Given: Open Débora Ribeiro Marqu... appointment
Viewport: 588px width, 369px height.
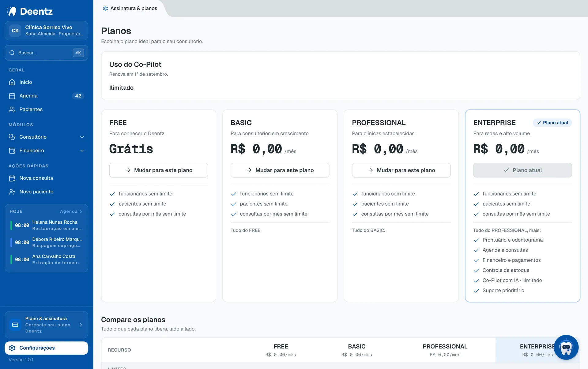Looking at the screenshot, I should [x=47, y=242].
